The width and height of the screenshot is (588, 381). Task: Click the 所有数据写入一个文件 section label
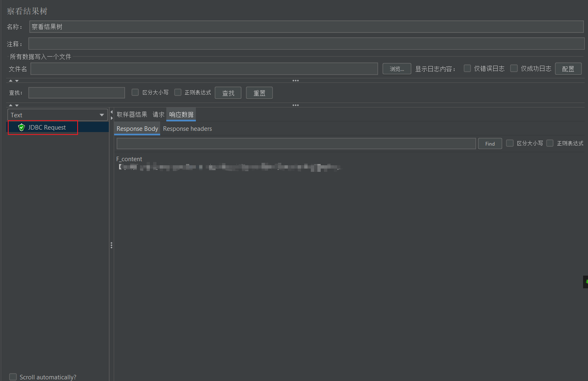(41, 57)
